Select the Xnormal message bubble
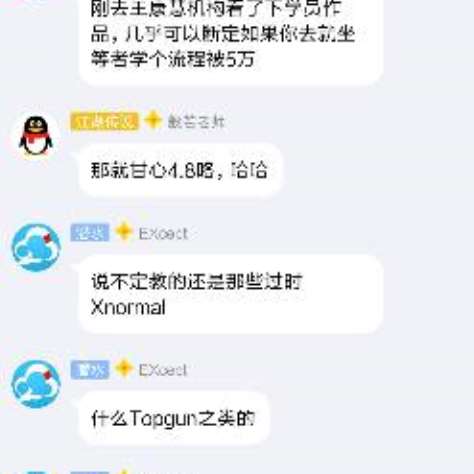This screenshot has height=474, width=474. click(231, 294)
